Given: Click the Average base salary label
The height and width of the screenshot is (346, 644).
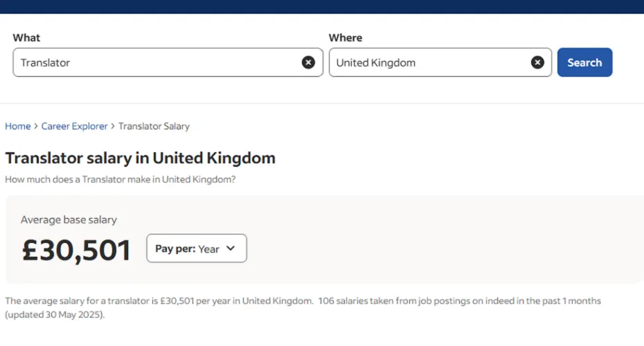Looking at the screenshot, I should (69, 219).
